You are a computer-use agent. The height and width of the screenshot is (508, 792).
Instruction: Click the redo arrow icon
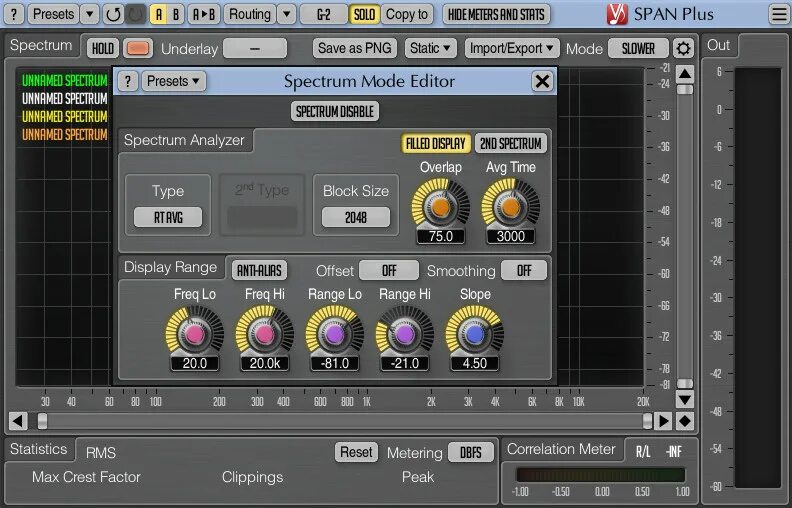pos(135,14)
